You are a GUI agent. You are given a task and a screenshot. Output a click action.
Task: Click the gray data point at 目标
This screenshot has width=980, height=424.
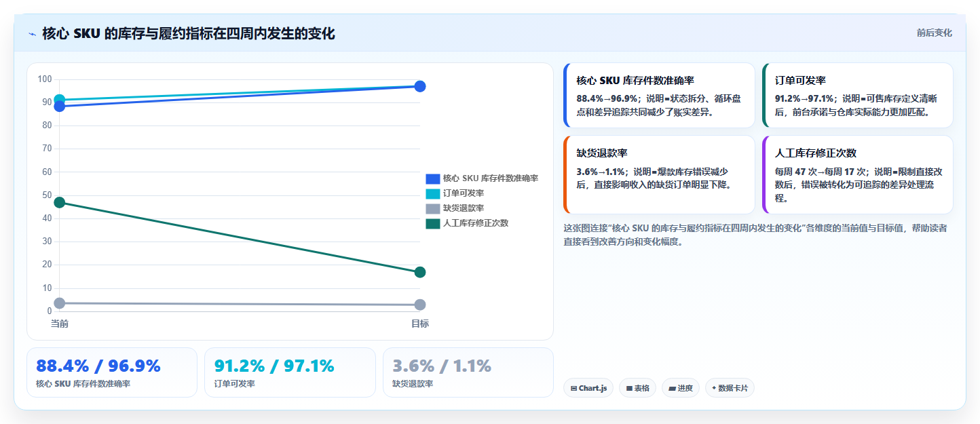point(420,305)
